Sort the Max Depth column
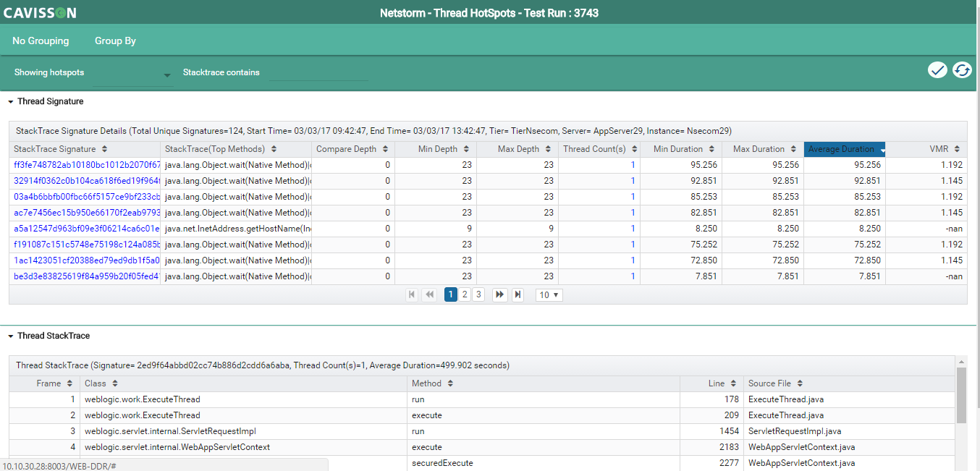The width and height of the screenshot is (980, 471). click(x=549, y=149)
